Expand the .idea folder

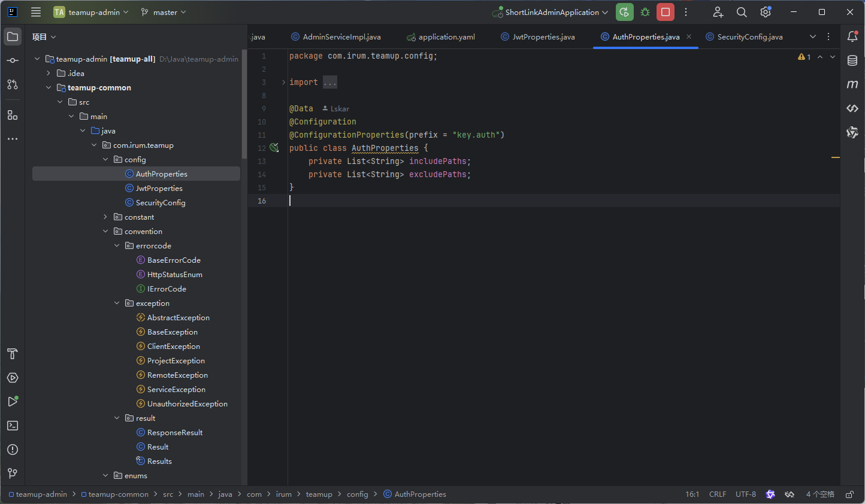pos(49,73)
